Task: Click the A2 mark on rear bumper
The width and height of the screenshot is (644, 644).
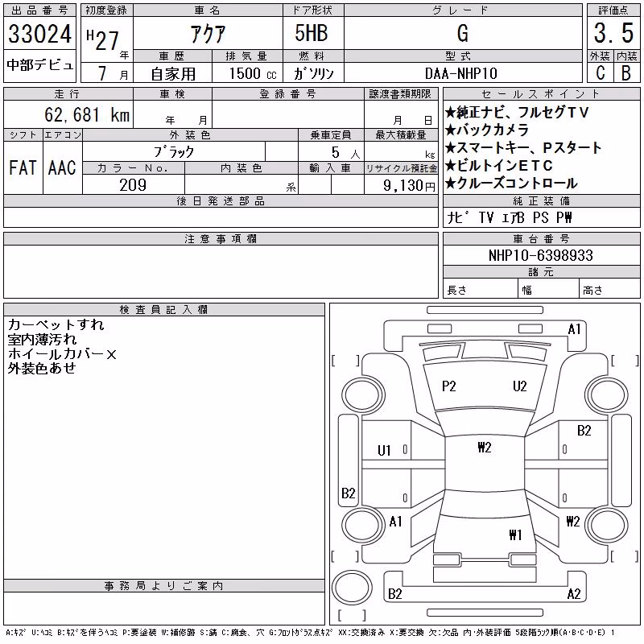Action: [574, 593]
